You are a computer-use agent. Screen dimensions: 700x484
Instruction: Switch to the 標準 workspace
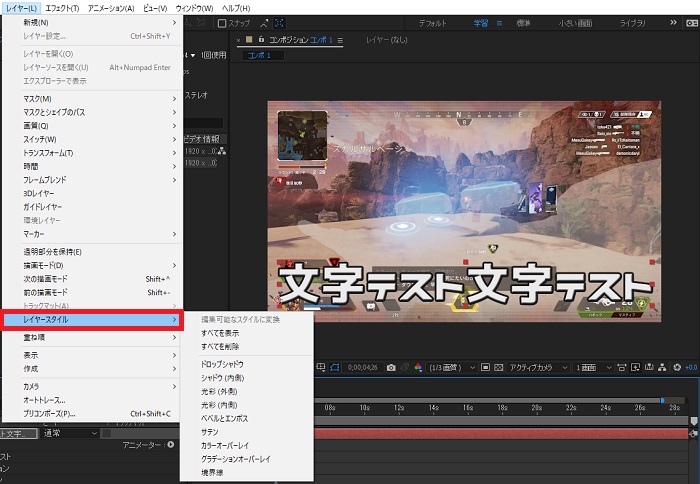tap(523, 23)
